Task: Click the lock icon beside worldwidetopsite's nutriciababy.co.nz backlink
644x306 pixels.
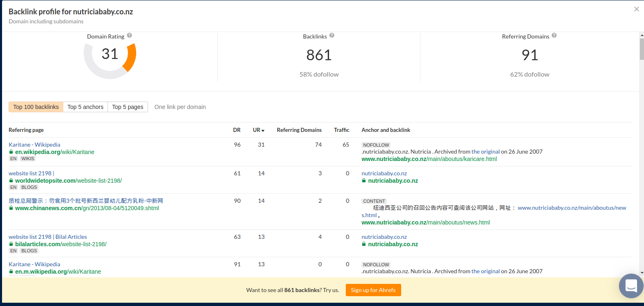Action: 364,181
